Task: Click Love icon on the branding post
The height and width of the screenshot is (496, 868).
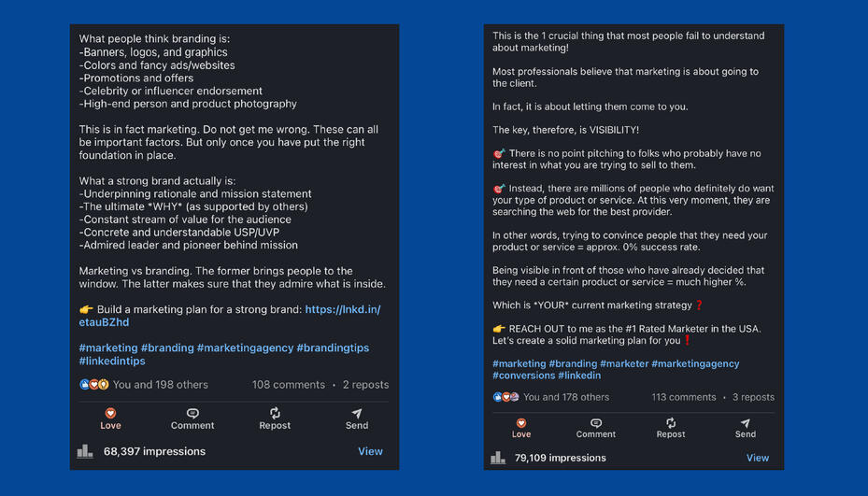Action: (x=110, y=413)
